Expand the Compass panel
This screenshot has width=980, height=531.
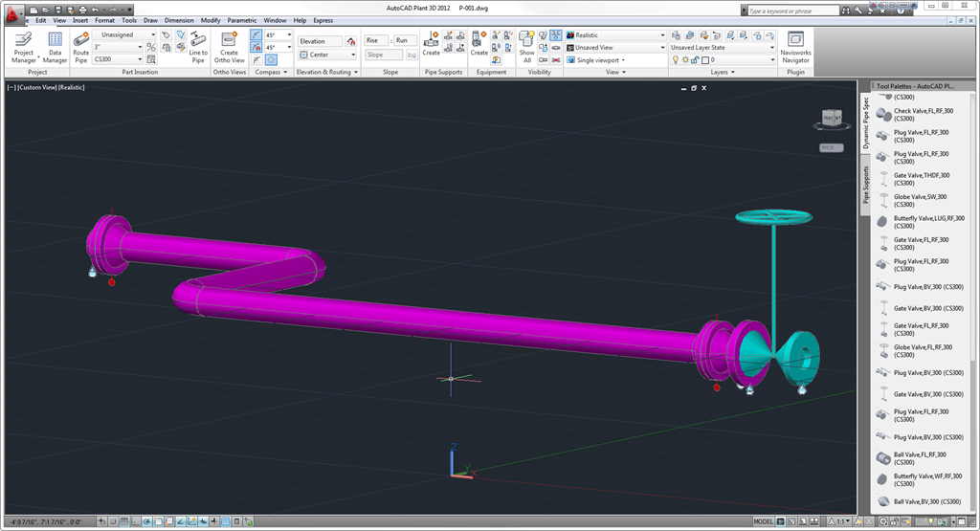(x=271, y=73)
